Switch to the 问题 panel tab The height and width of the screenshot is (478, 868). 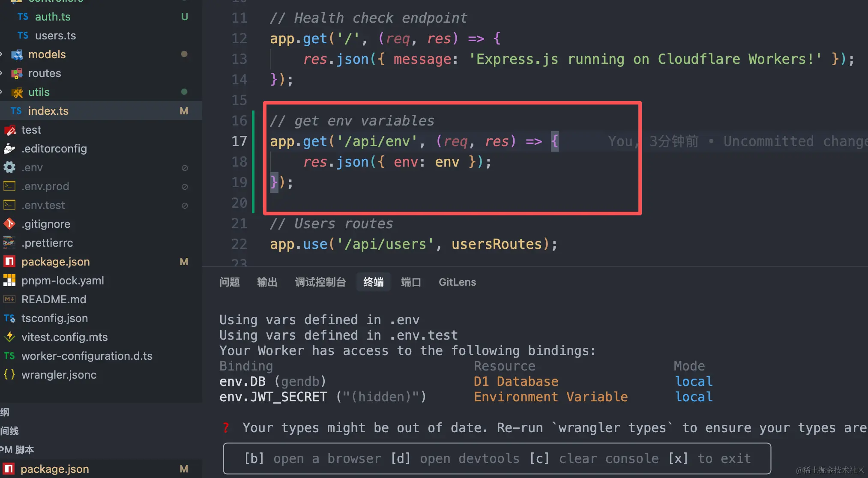click(x=230, y=282)
